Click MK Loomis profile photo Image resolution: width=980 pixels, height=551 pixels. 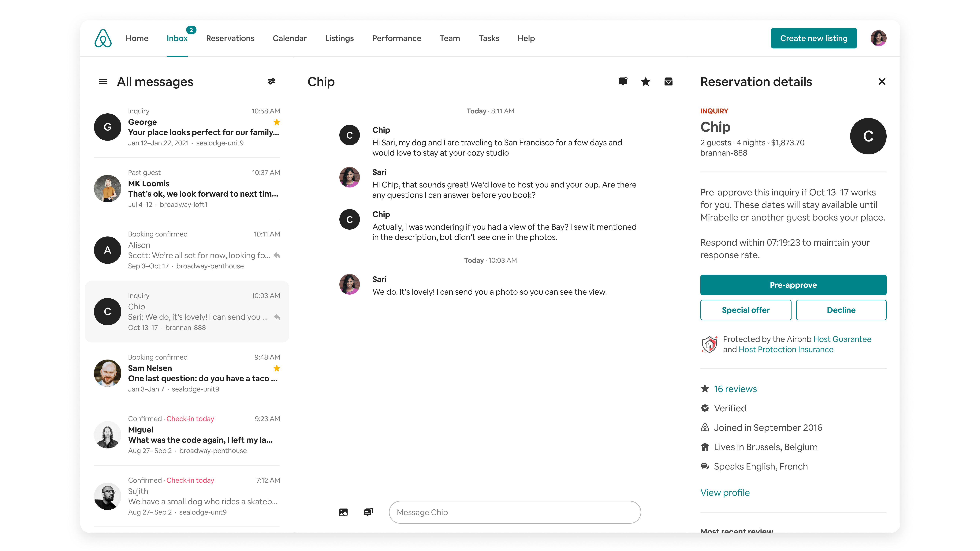(108, 188)
